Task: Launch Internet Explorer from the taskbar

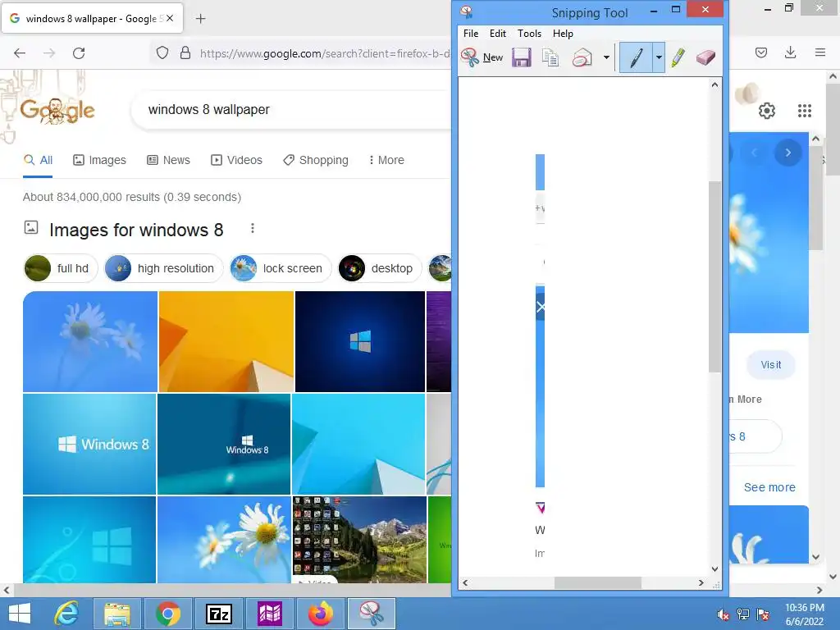Action: pyautogui.click(x=67, y=614)
